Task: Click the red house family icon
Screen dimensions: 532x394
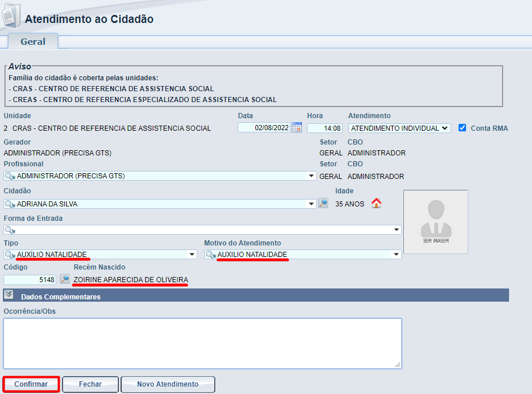Action: [376, 203]
